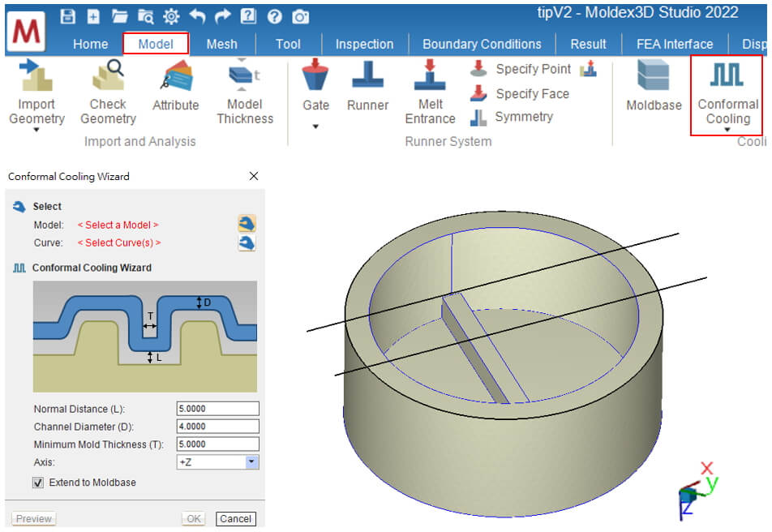Click the Undo arrow icon
772x532 pixels.
pyautogui.click(x=197, y=17)
